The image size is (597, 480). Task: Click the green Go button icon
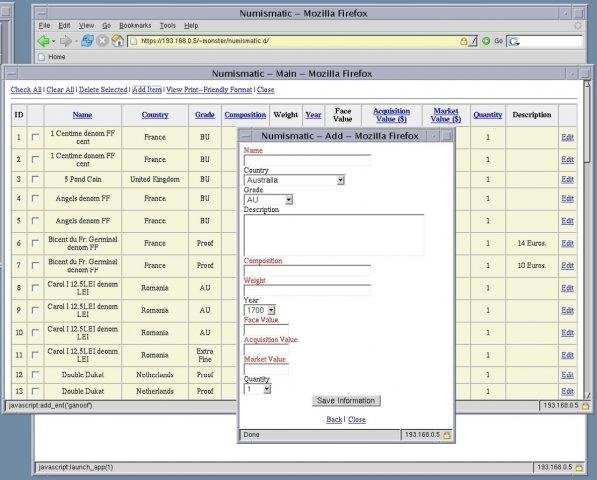(x=486, y=41)
